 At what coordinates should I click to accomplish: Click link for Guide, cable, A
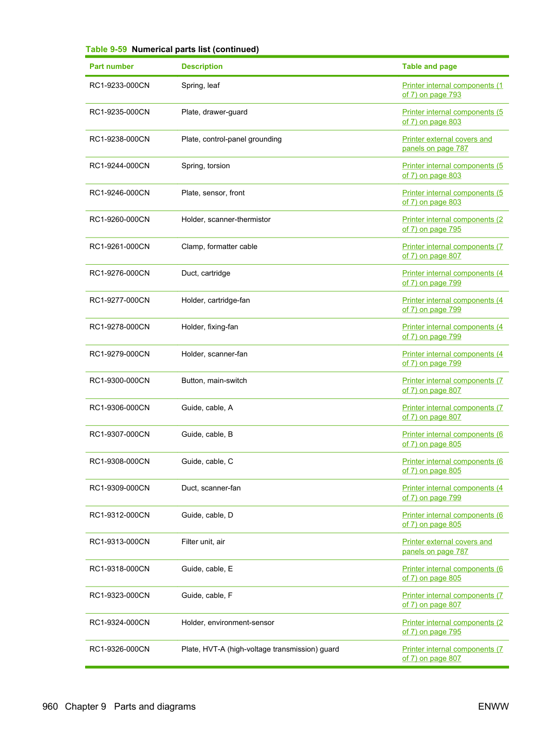pyautogui.click(x=452, y=412)
